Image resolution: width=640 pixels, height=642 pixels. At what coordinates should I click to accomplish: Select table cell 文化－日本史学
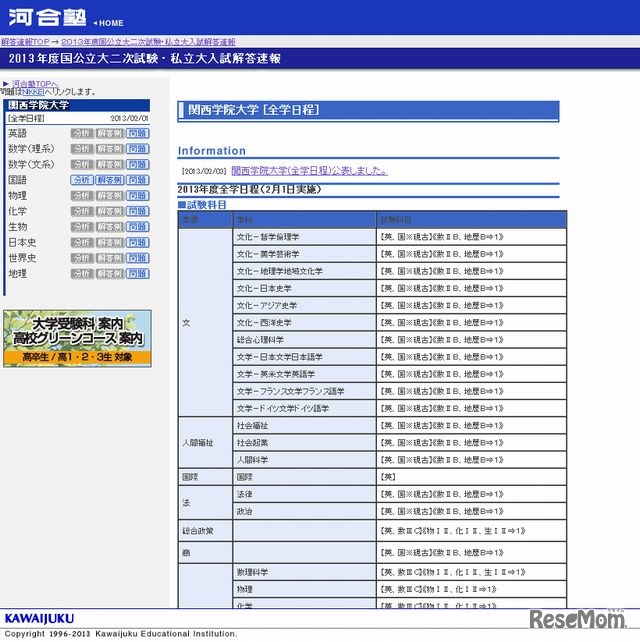(304, 289)
